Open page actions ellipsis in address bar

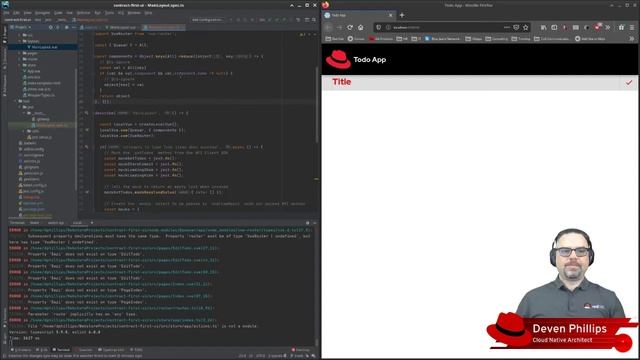click(x=507, y=27)
